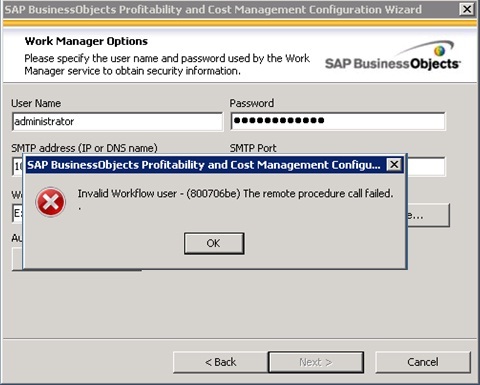Click the 'Password' label

252,103
